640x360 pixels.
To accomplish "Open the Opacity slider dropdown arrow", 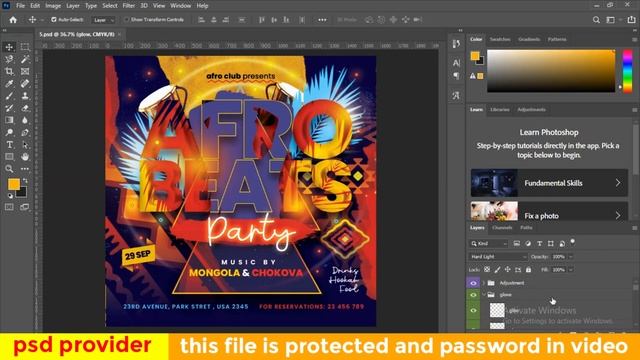I will pos(571,257).
